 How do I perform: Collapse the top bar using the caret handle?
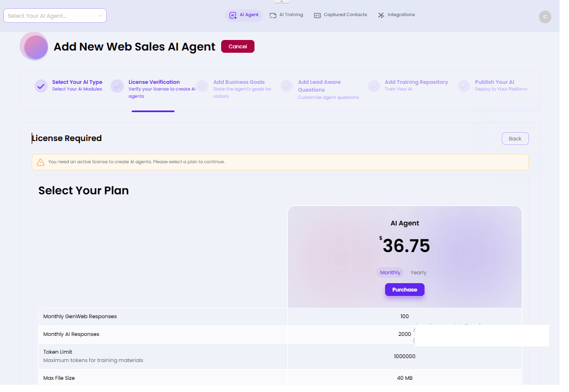282,2
